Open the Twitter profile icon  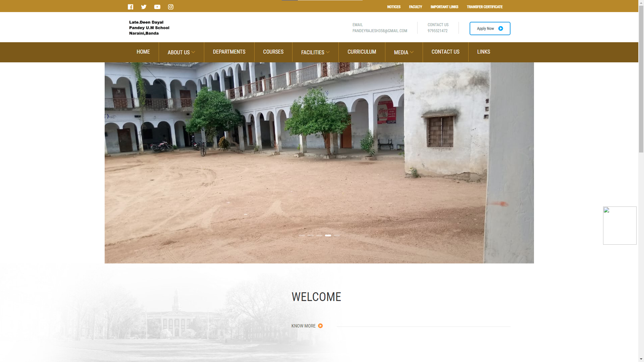[x=144, y=7]
